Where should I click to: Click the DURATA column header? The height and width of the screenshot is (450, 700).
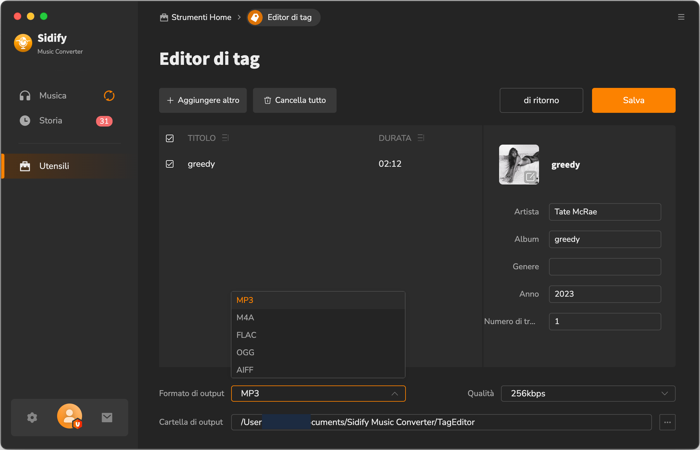(395, 138)
